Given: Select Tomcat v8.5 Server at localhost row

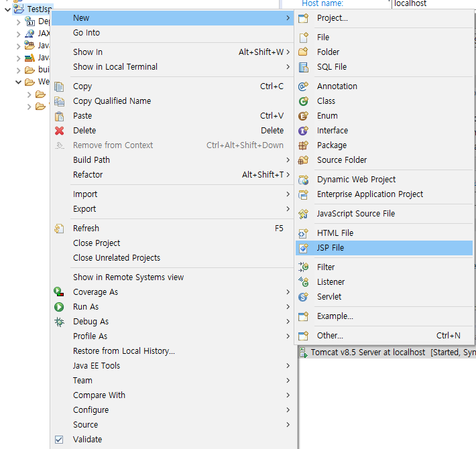Looking at the screenshot, I should pos(388,352).
